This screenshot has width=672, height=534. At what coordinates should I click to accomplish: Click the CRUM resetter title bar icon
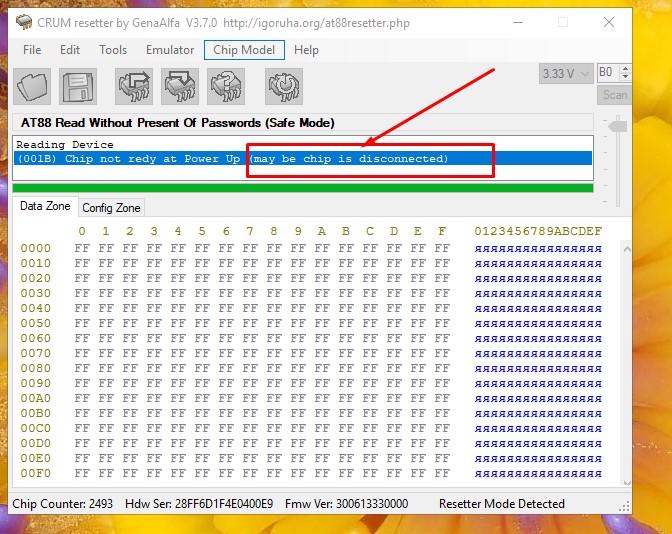24,22
